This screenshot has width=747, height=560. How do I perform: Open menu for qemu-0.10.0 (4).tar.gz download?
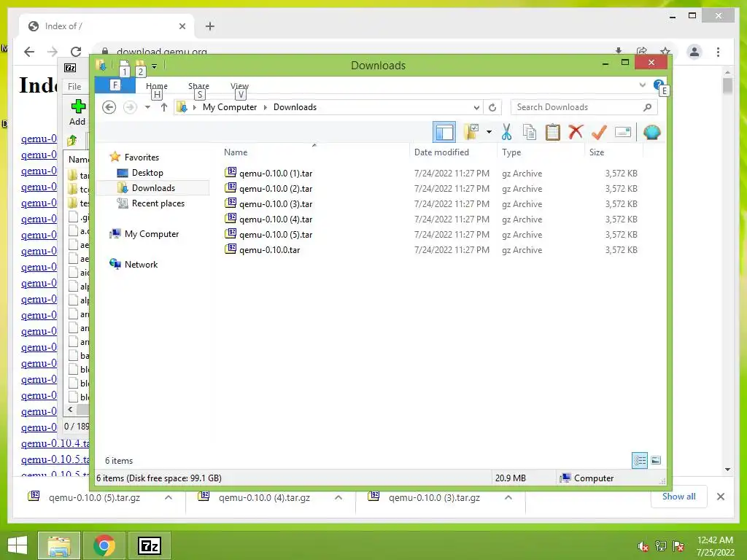pyautogui.click(x=338, y=497)
